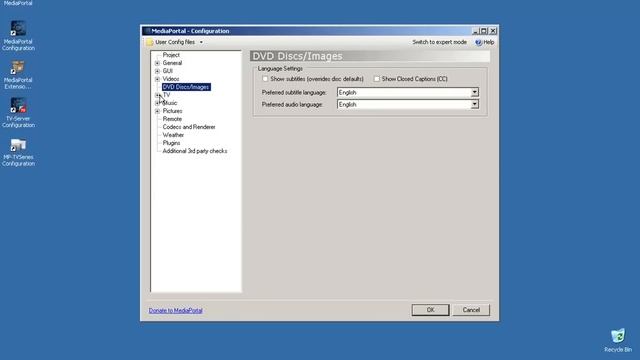Image resolution: width=640 pixels, height=360 pixels.
Task: Open User Config files dropdown arrow
Action: coord(201,42)
